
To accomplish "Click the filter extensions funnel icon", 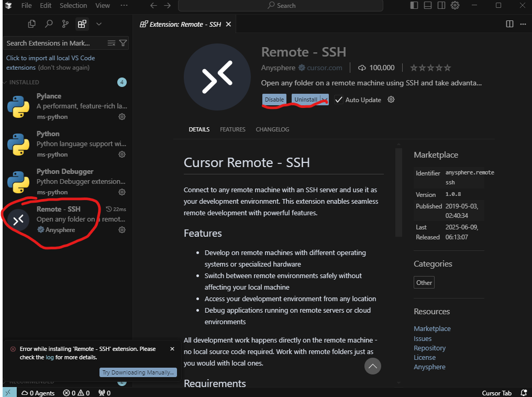I will (123, 43).
